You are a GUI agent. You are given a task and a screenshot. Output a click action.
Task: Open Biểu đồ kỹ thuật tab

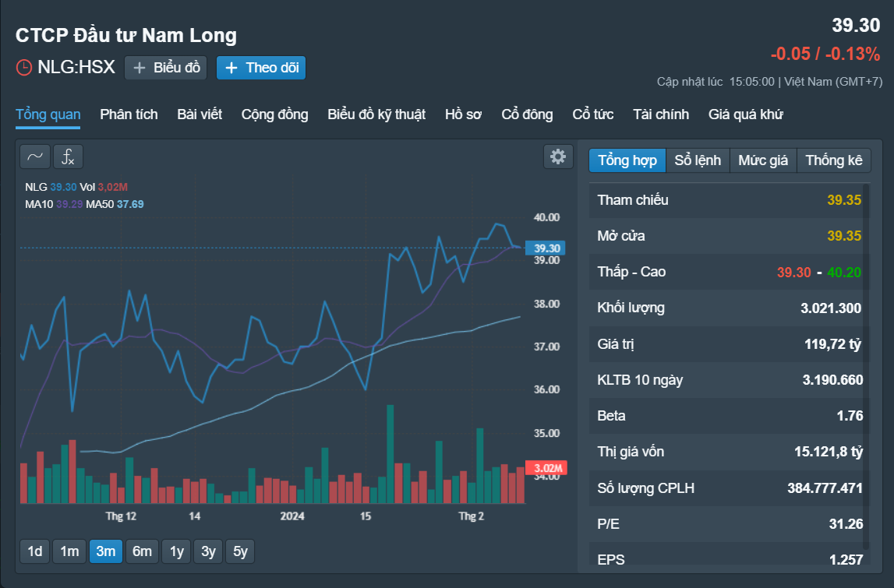[376, 114]
